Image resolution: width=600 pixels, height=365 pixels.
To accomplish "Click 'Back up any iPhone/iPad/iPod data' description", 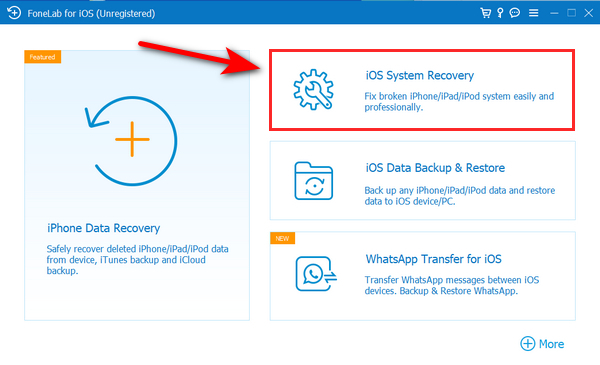I will point(460,196).
